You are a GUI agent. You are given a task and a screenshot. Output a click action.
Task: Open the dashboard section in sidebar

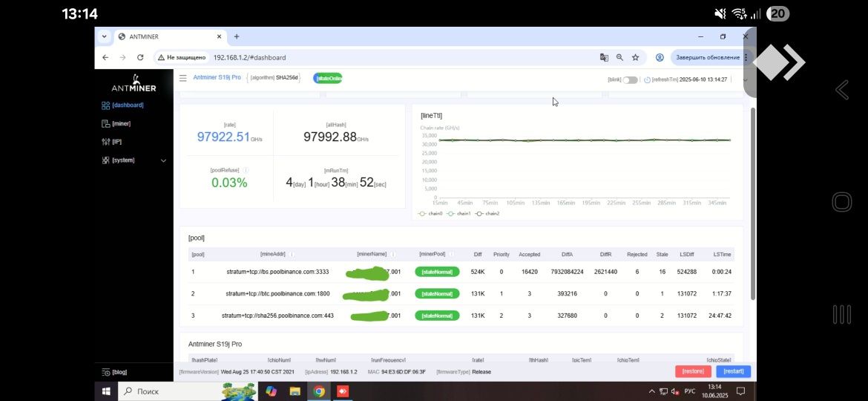tap(122, 105)
